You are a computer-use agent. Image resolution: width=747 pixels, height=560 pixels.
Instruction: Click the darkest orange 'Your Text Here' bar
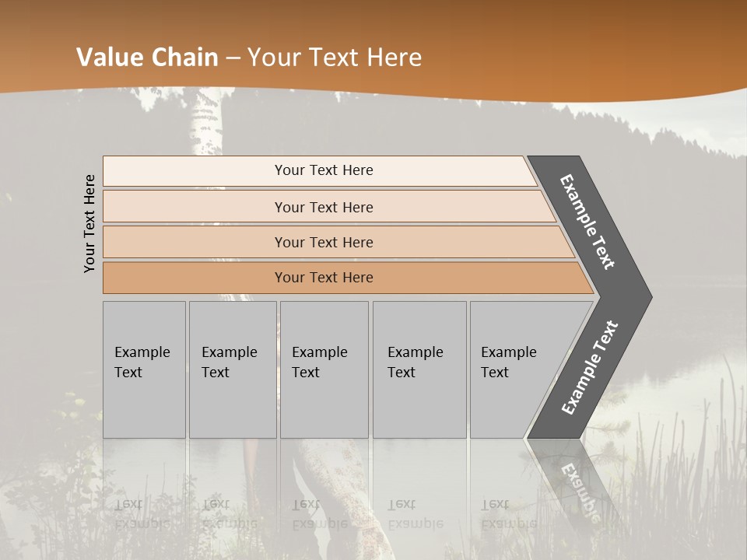coord(348,278)
